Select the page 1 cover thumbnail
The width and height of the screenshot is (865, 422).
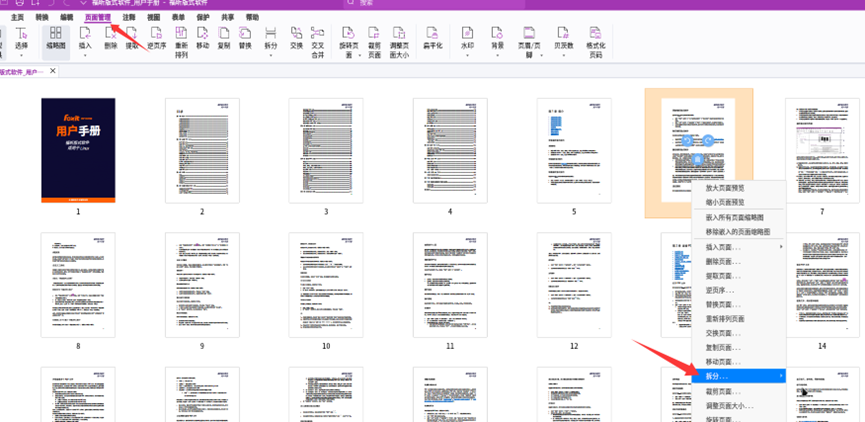coord(77,150)
